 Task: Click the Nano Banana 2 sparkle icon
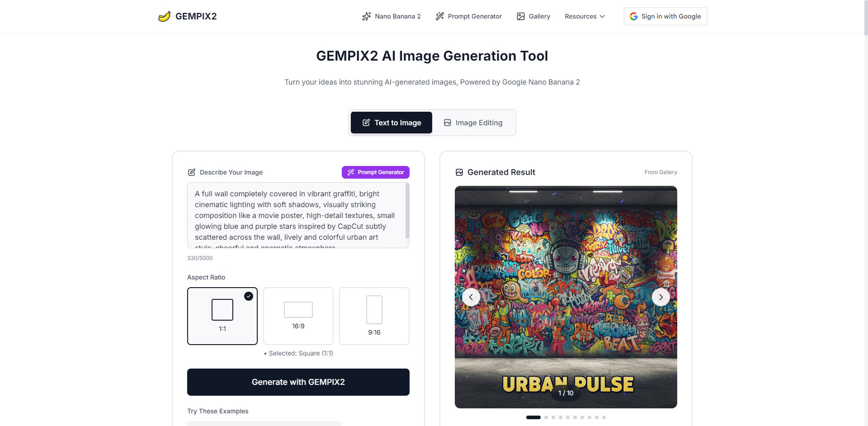pyautogui.click(x=366, y=16)
